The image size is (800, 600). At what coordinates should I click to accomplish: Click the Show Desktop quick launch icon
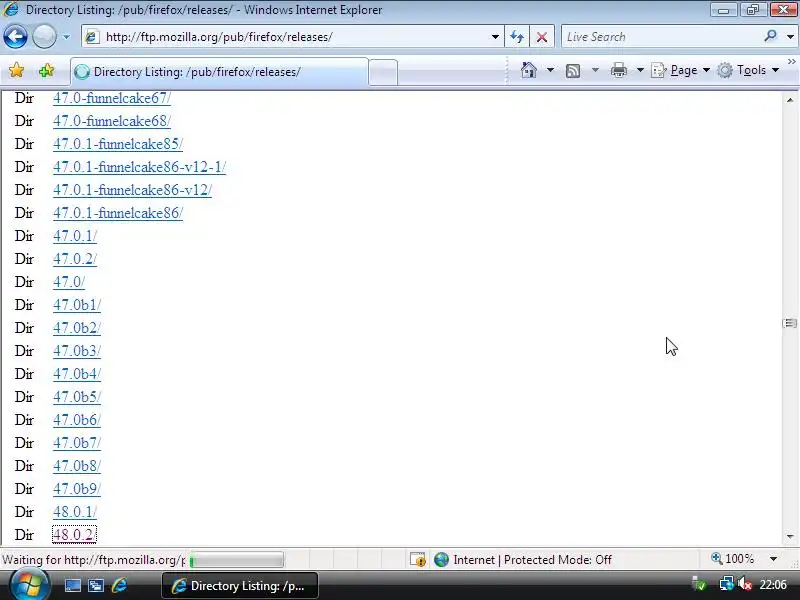(x=73, y=585)
